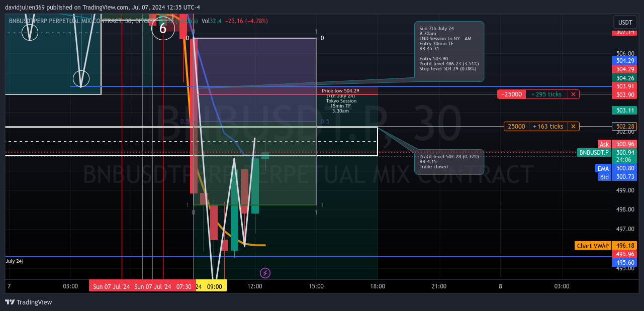Click the 500.80 EMA value
Screen dimensions: 644x311
tap(624, 168)
